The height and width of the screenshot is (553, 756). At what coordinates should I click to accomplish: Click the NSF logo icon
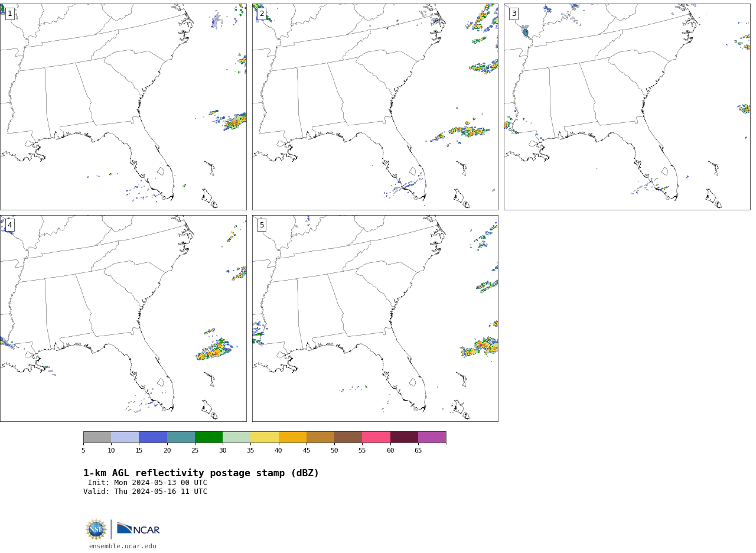pos(96,529)
